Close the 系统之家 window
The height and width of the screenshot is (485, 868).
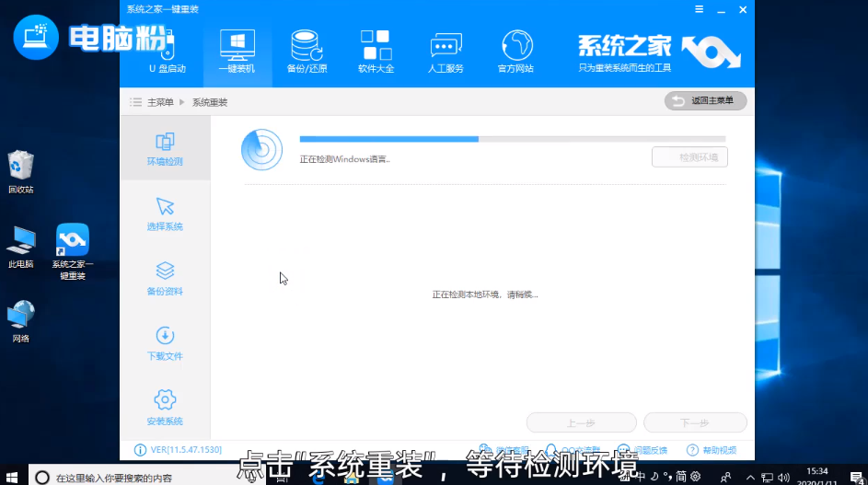[743, 9]
